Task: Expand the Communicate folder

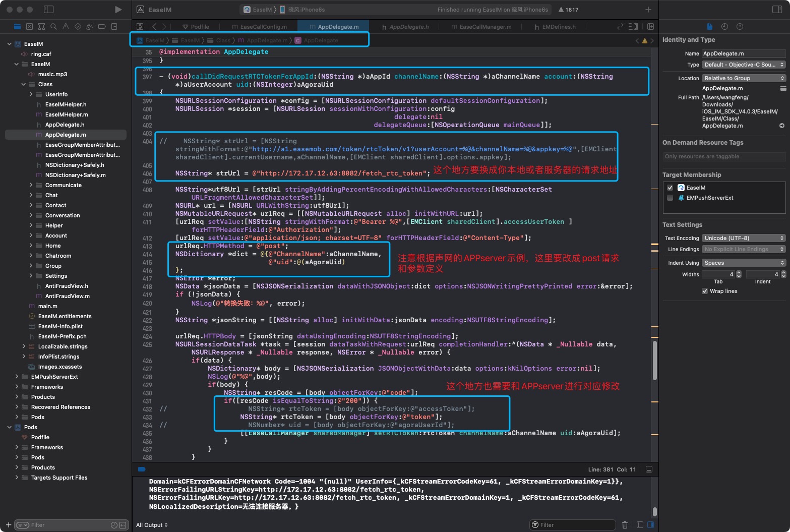Action: point(31,185)
